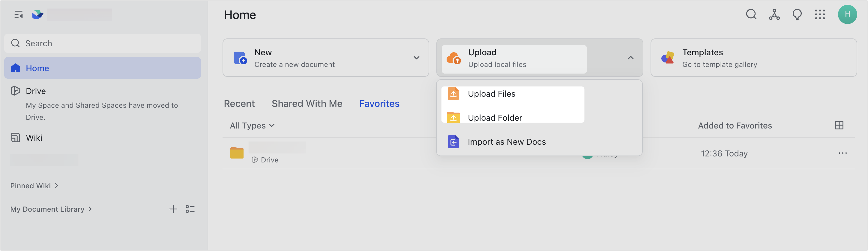The height and width of the screenshot is (251, 868).
Task: Click the lightbulb tips icon
Action: (x=797, y=14)
